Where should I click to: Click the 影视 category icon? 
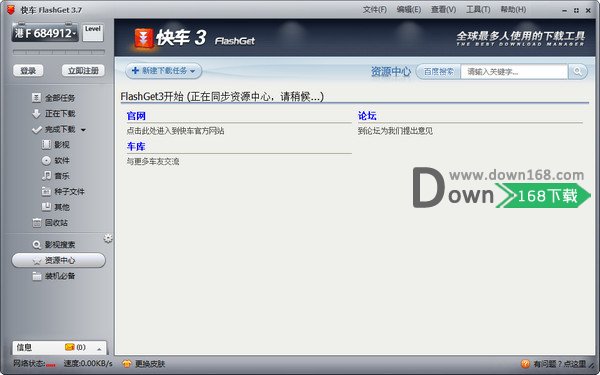(46, 145)
